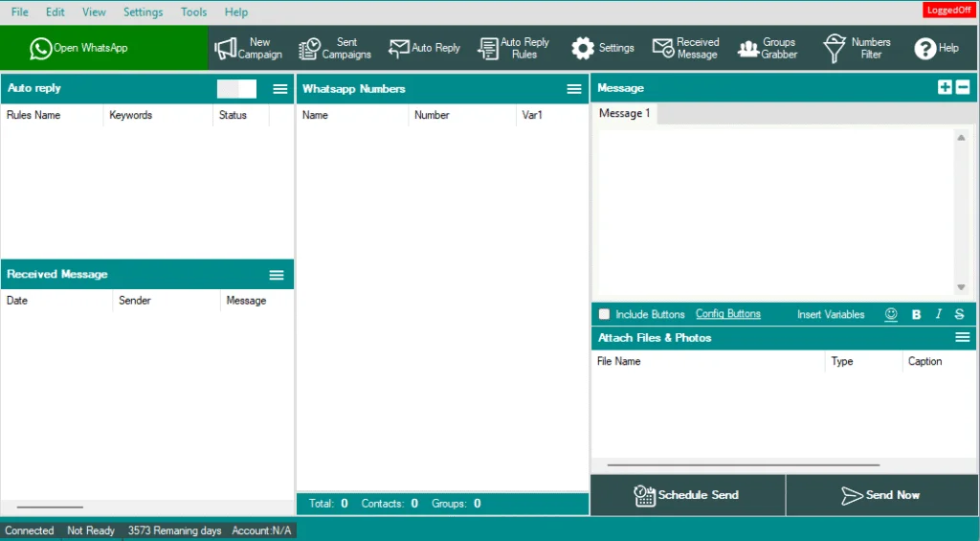This screenshot has height=541, width=980.
Task: Toggle bold text formatting
Action: pos(916,314)
